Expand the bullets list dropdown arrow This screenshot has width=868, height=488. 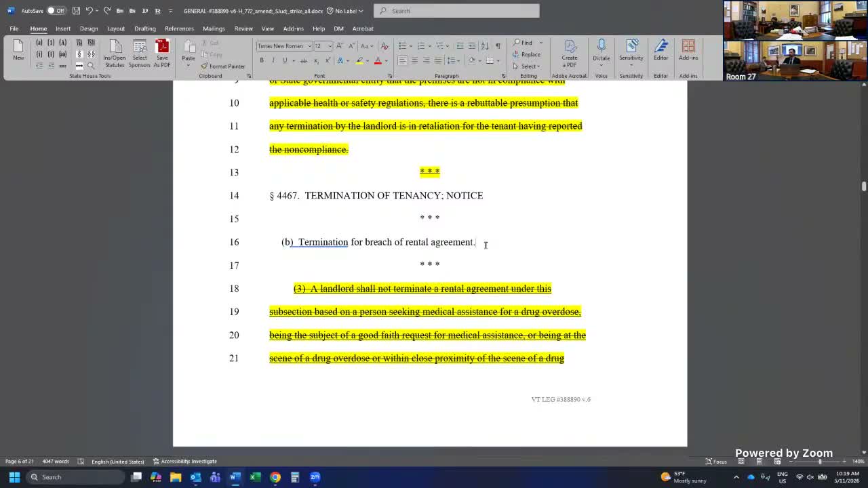point(410,46)
